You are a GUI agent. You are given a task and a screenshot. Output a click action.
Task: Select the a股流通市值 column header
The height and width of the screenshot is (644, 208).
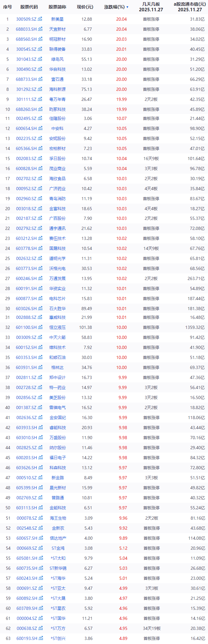[x=189, y=7]
